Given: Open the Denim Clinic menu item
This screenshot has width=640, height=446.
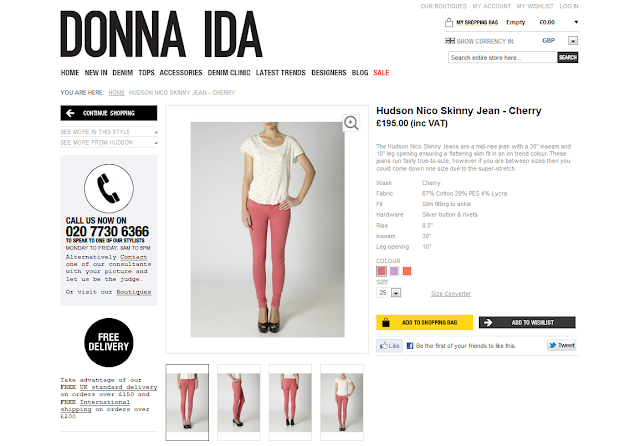Looking at the screenshot, I should [x=229, y=73].
